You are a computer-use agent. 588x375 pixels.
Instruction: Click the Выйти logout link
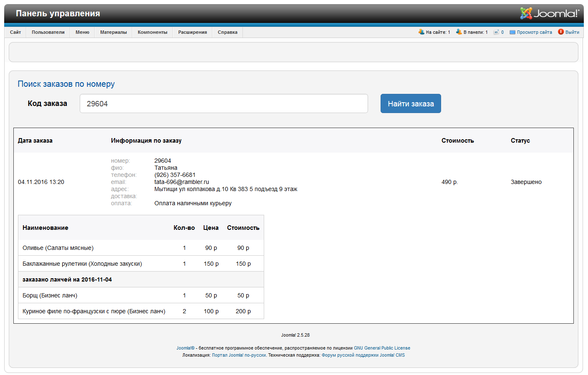(x=572, y=32)
